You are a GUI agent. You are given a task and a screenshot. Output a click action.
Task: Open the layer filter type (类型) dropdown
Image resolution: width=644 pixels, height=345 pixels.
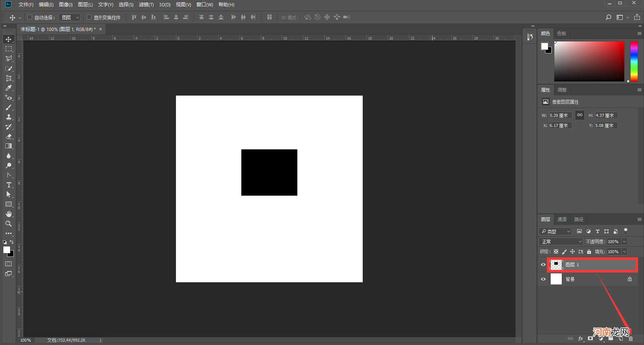[555, 231]
